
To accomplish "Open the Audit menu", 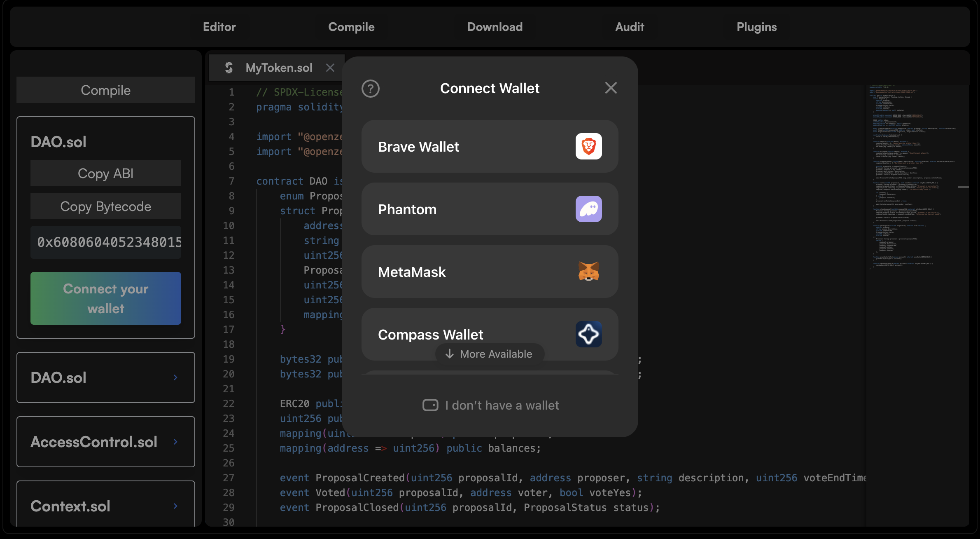I will coord(629,27).
